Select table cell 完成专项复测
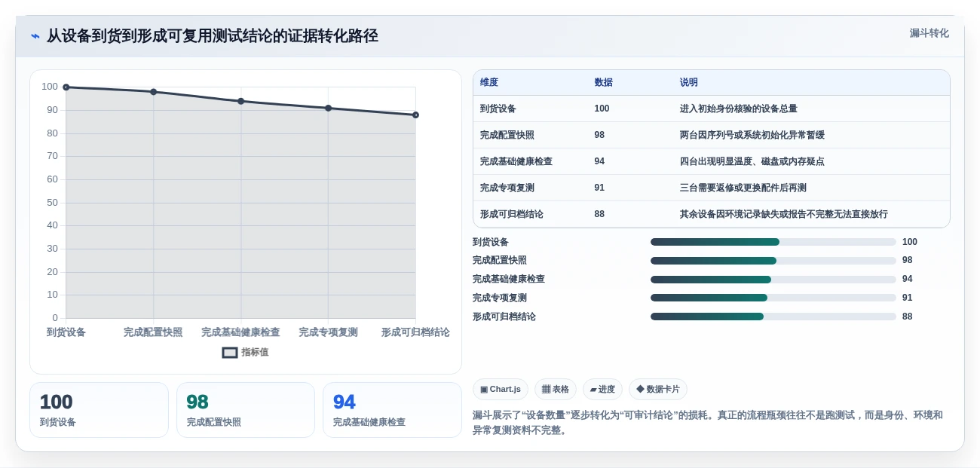 coord(507,188)
